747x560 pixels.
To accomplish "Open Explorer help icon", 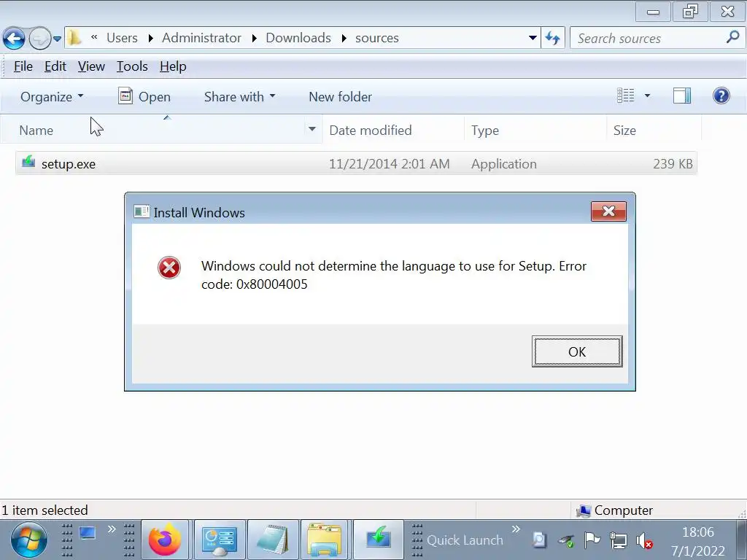I will tap(721, 96).
